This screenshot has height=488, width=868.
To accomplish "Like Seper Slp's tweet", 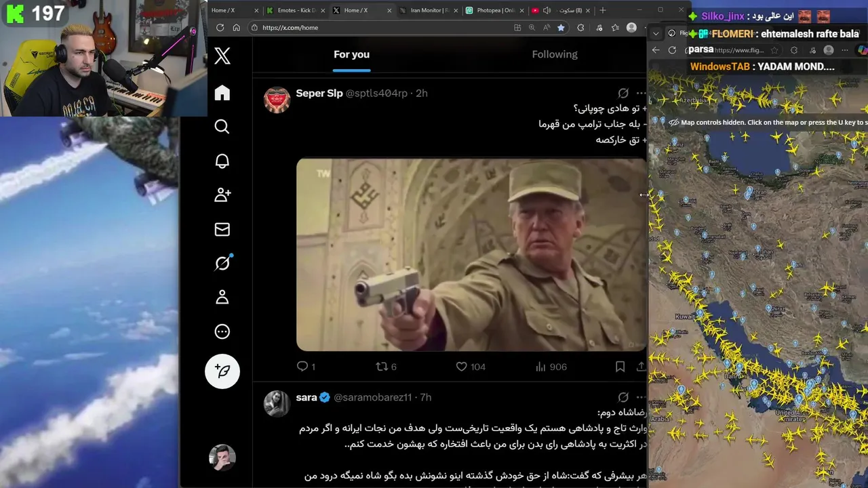I will click(x=471, y=367).
